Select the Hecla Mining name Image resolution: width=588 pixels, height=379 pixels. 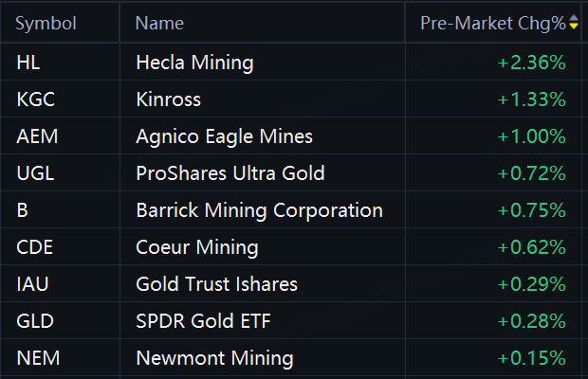click(x=194, y=63)
